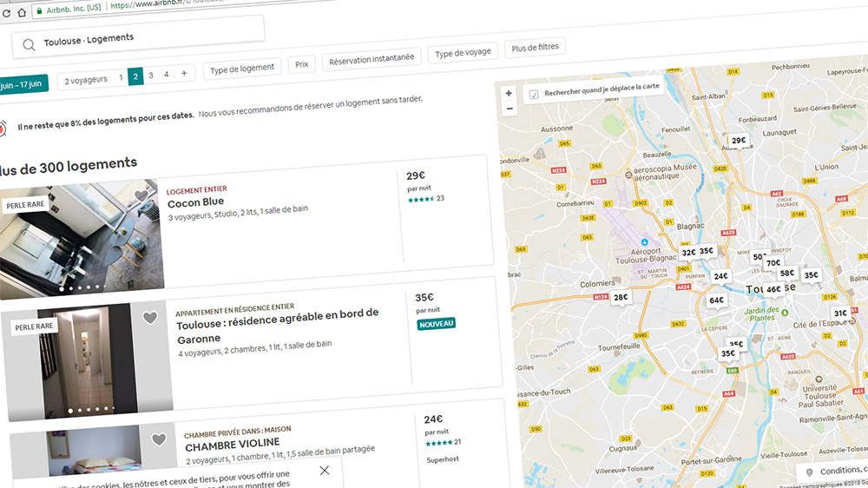Select the 70€ map price marker

tap(774, 262)
